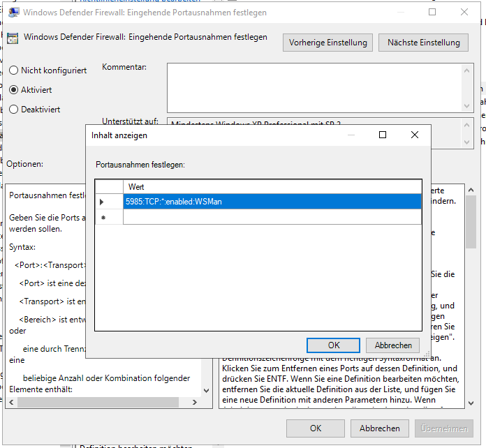486x448 pixels.
Task: Click OK button of the main policy window
Action: point(316,428)
